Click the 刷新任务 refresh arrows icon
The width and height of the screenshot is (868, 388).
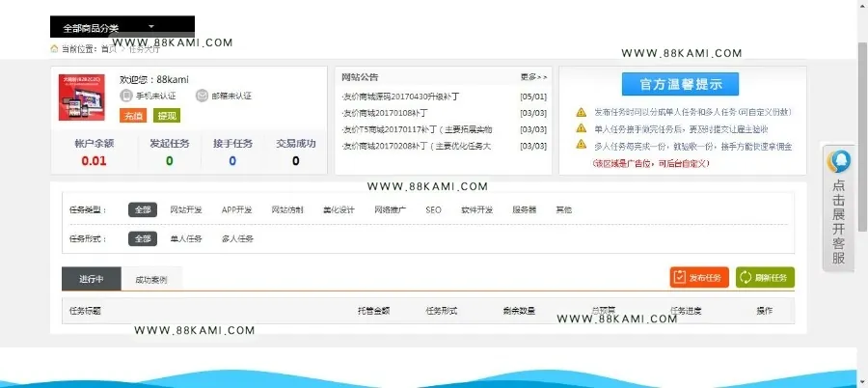(x=746, y=278)
